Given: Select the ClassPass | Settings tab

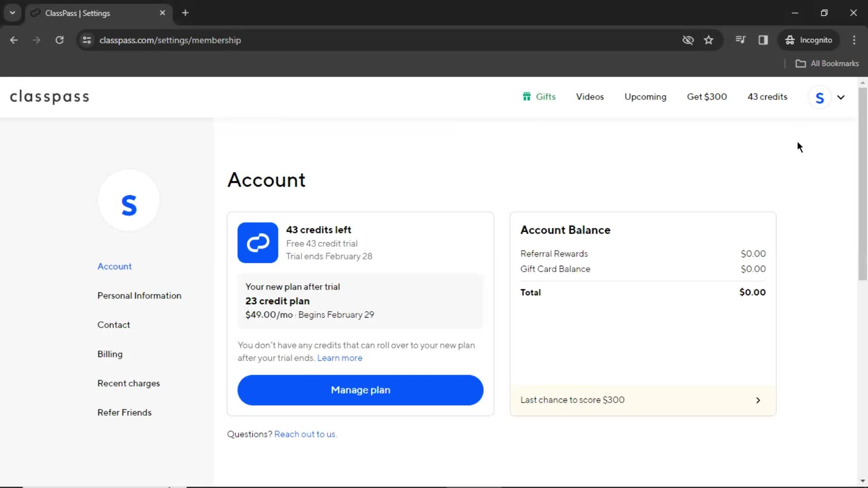Looking at the screenshot, I should click(98, 13).
